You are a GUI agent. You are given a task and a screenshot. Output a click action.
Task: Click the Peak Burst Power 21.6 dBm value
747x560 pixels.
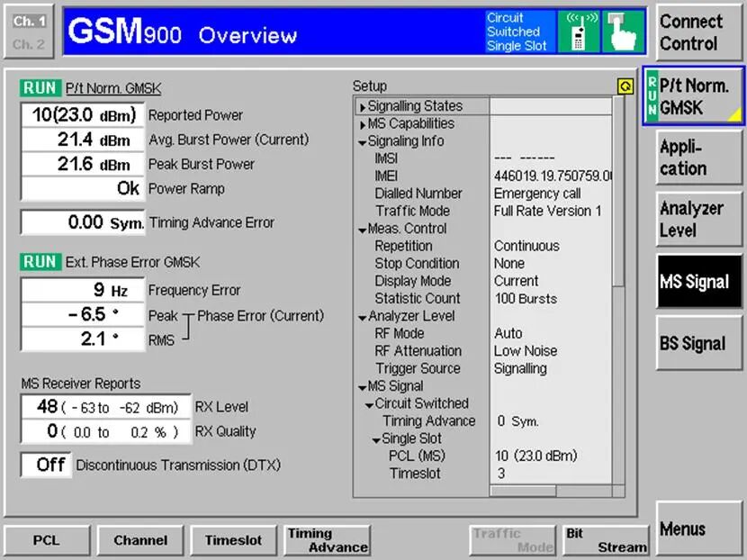[83, 164]
